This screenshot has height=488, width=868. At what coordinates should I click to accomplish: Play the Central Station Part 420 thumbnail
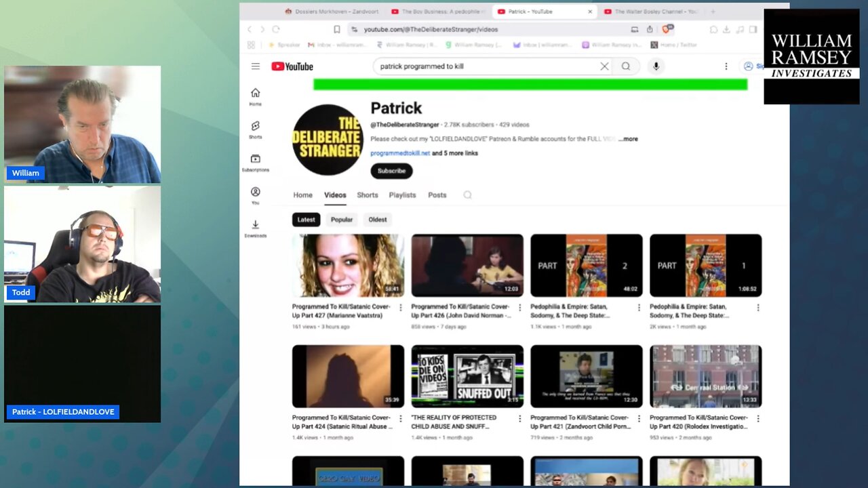[706, 376]
